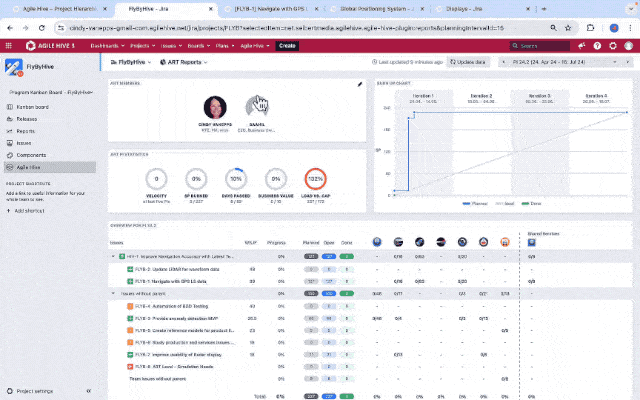Screen dimensions: 640x400
Task: Switch to the FLYB-1 Navigate with GPS tab
Action: (271, 9)
